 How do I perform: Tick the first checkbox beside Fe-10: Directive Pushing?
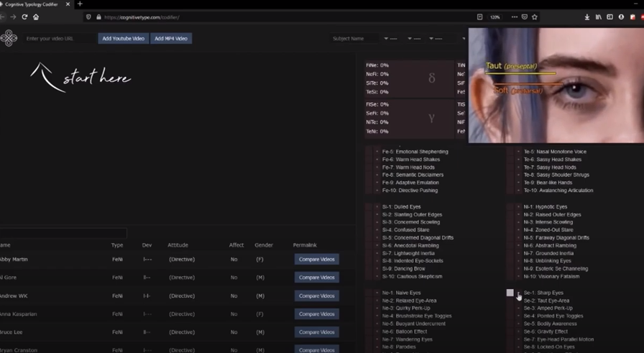[369, 191]
